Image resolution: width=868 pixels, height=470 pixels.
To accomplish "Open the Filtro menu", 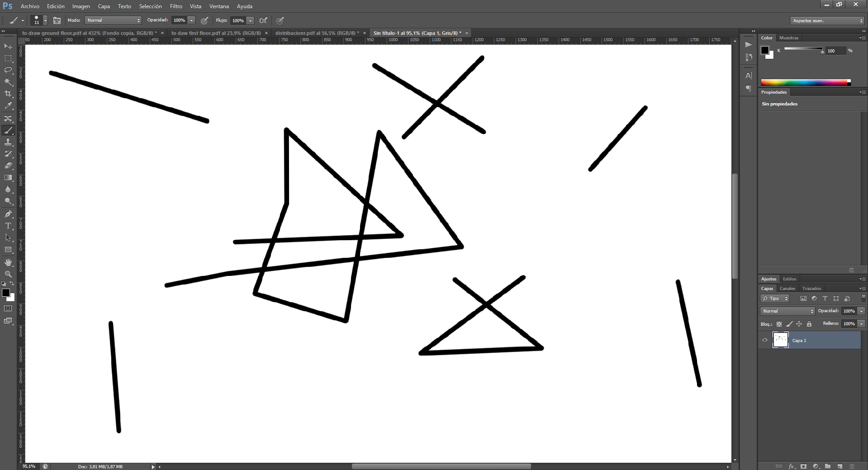I will pos(176,6).
